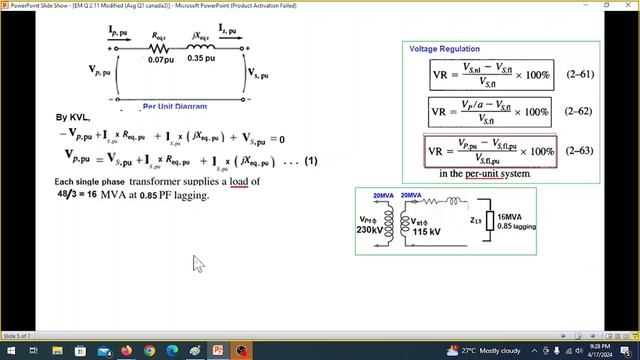Click '0.85 lagging' load label
Image resolution: width=640 pixels, height=360 pixels.
[x=516, y=226]
